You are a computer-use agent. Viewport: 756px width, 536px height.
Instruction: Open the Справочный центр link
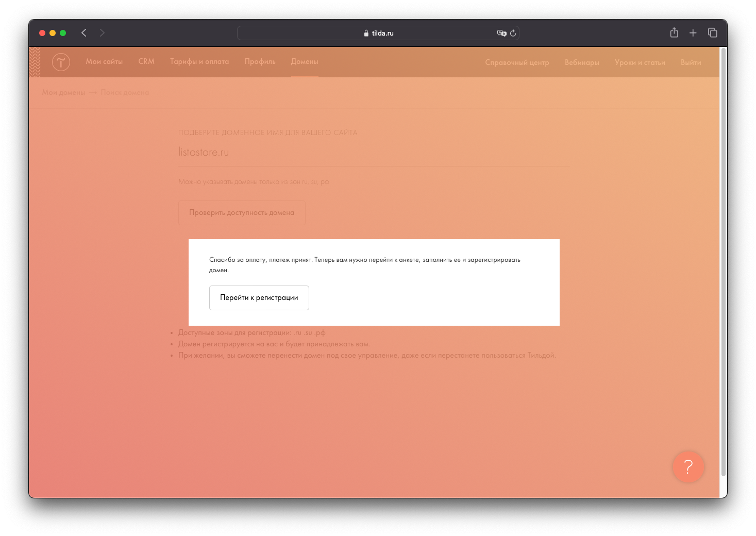point(517,62)
